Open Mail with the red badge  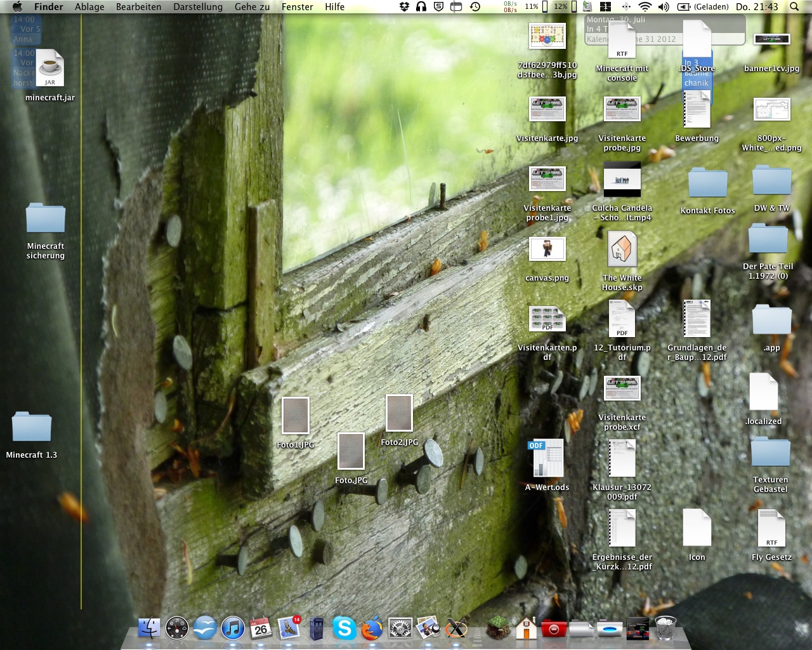coord(289,628)
